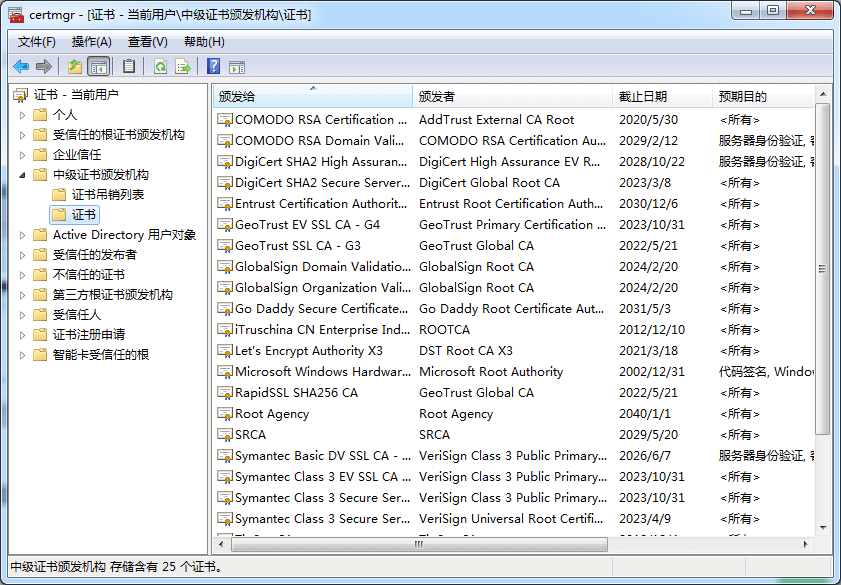Click the Export list toolbar icon
Viewport: 841px width, 585px height.
click(183, 66)
